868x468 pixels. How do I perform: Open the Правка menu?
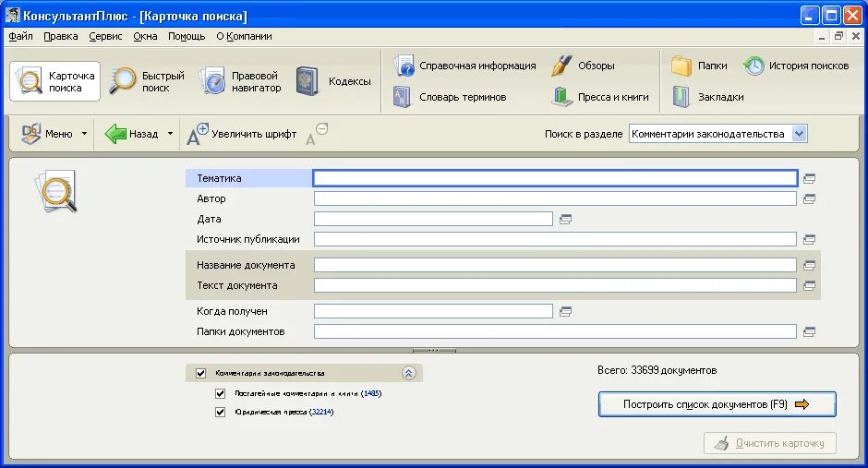pos(61,37)
